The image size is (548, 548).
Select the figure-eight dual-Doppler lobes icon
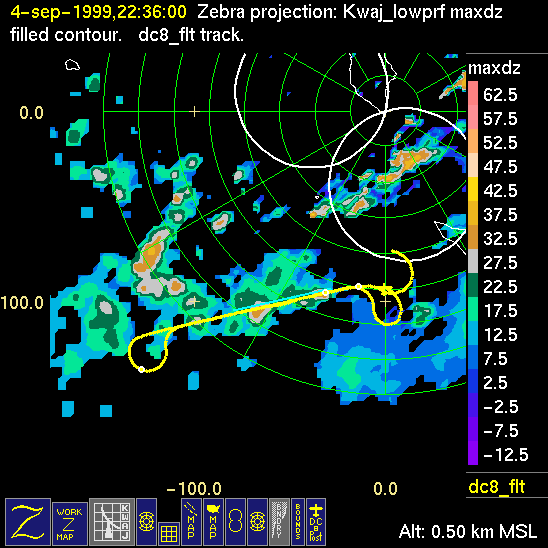pyautogui.click(x=235, y=521)
